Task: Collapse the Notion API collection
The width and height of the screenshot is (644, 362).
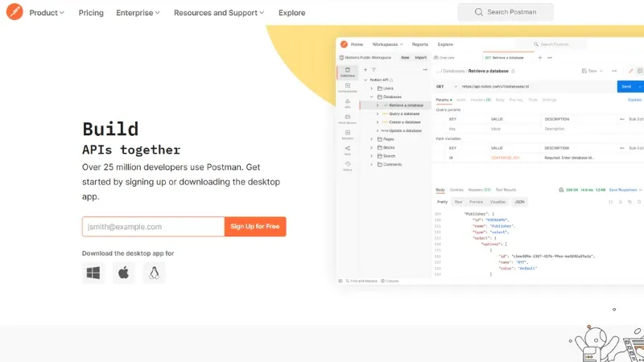Action: click(x=365, y=80)
